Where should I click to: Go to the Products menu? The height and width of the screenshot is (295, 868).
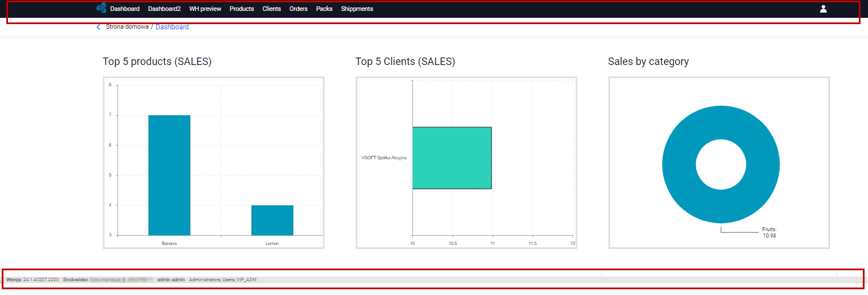click(x=242, y=9)
